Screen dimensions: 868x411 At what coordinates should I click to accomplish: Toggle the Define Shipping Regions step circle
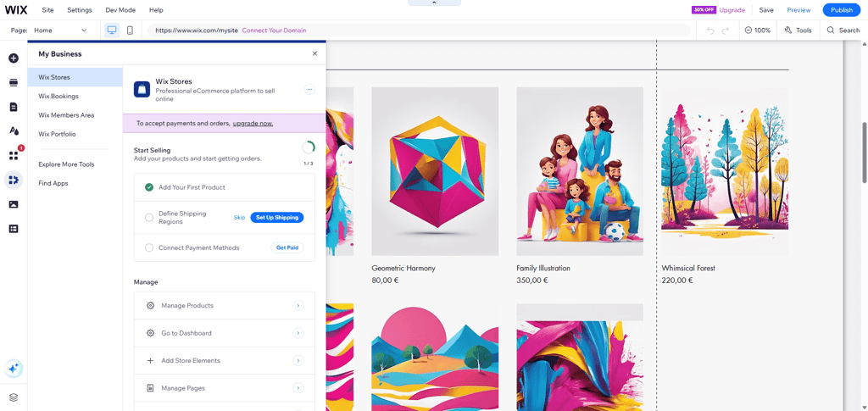[x=149, y=218]
